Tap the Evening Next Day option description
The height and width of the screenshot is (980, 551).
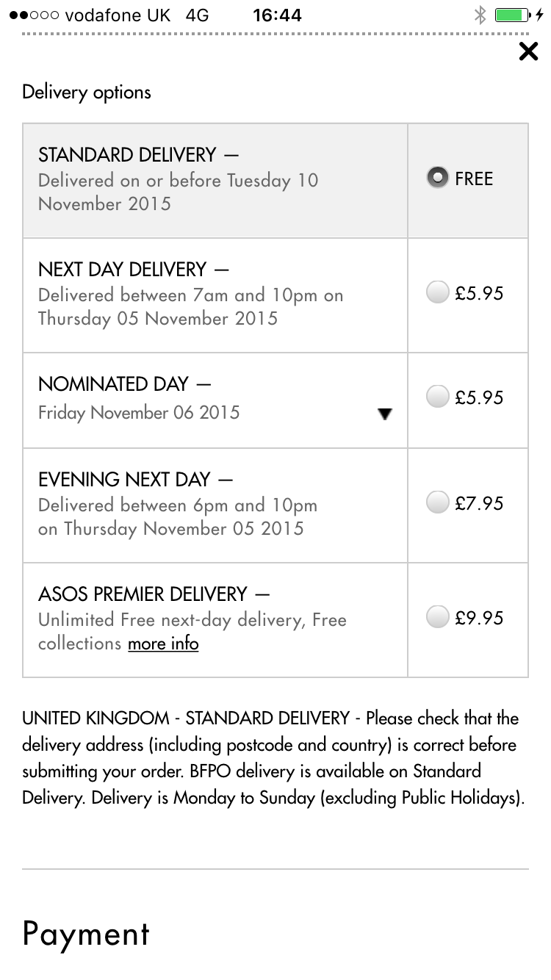pos(178,517)
